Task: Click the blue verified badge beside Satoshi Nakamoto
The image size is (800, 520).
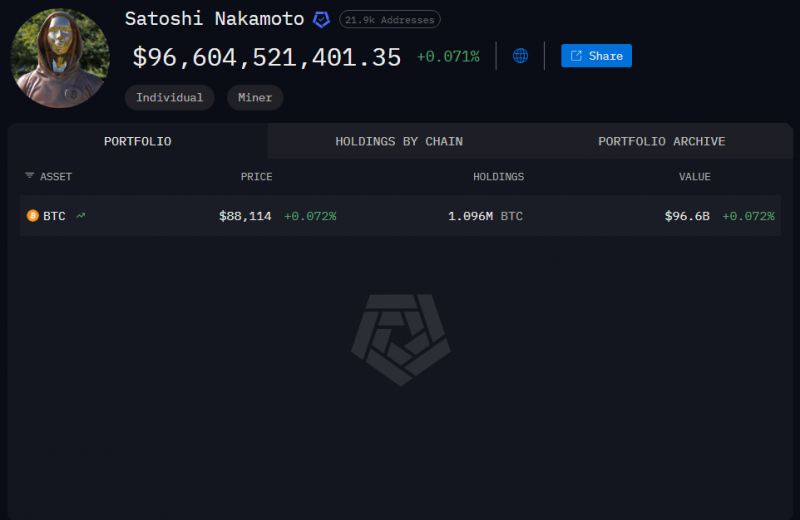Action: coord(321,20)
